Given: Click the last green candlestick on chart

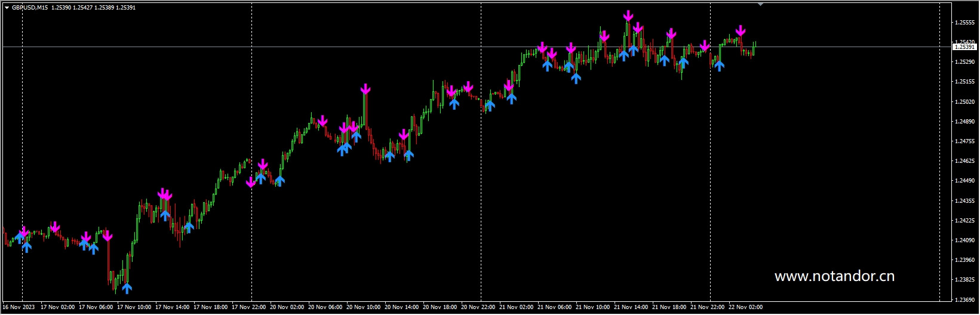Looking at the screenshot, I should [755, 45].
